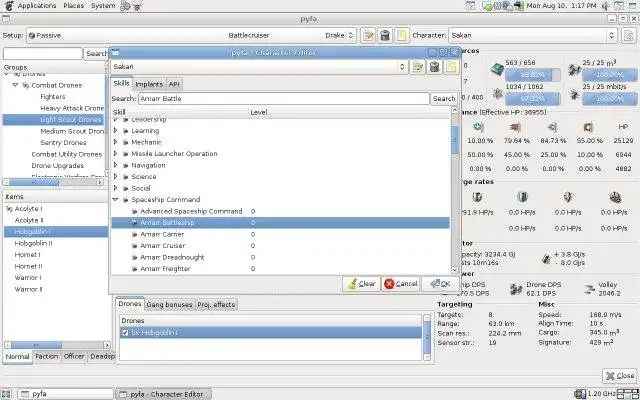Click the rename fit icon beside Drake setup
The height and width of the screenshot is (400, 640).
tap(368, 36)
